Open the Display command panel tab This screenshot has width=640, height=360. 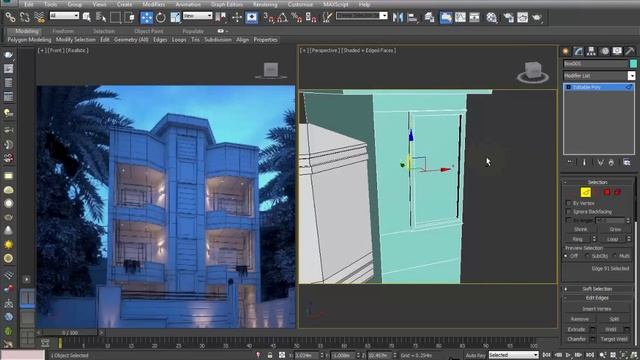click(x=617, y=51)
